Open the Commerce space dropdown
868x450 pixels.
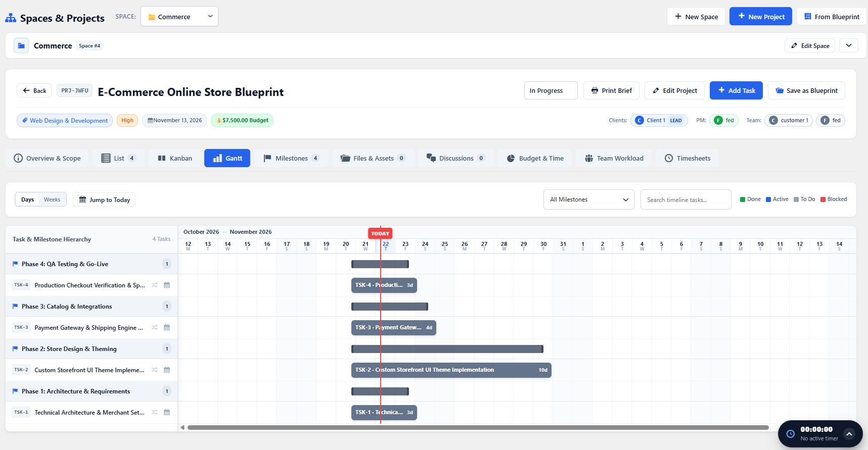pyautogui.click(x=179, y=16)
